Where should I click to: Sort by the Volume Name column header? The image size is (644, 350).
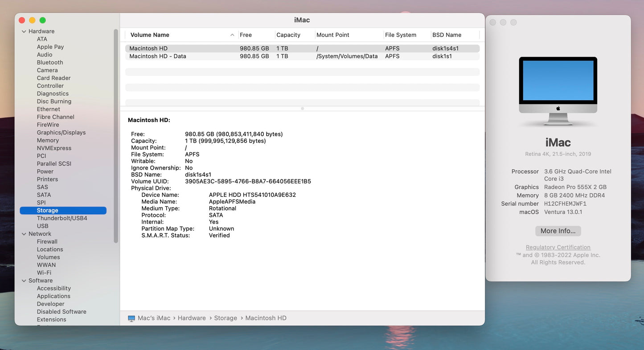tap(149, 35)
